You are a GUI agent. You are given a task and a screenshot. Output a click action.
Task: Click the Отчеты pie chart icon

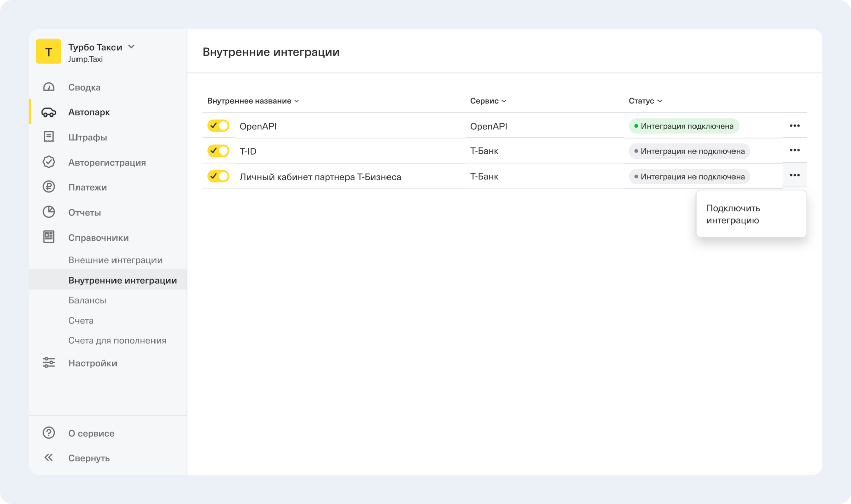49,212
